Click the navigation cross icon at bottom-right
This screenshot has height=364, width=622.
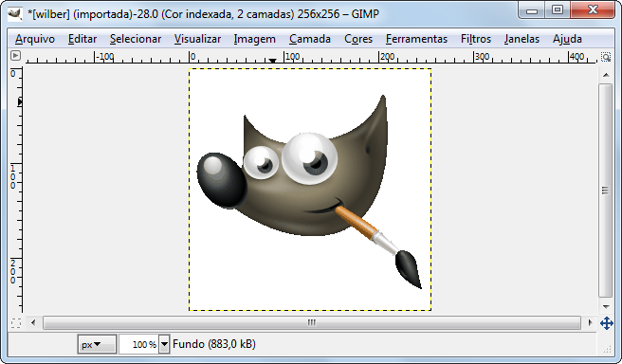click(607, 323)
